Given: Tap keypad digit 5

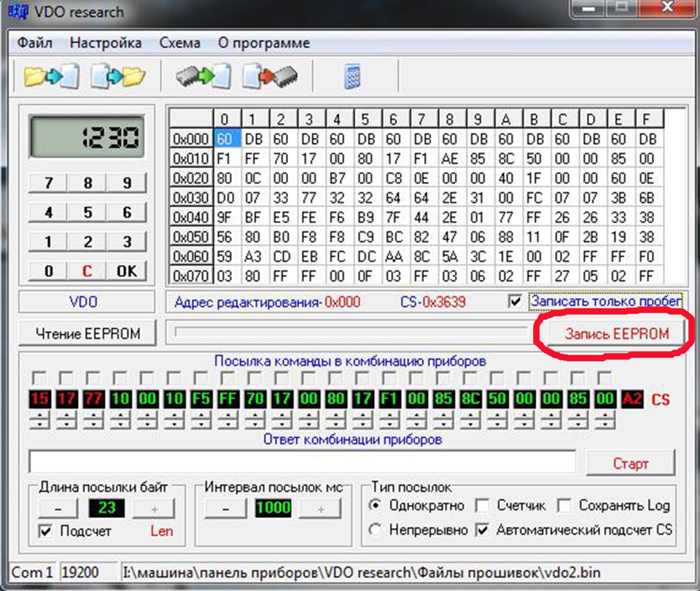Looking at the screenshot, I should point(87,212).
